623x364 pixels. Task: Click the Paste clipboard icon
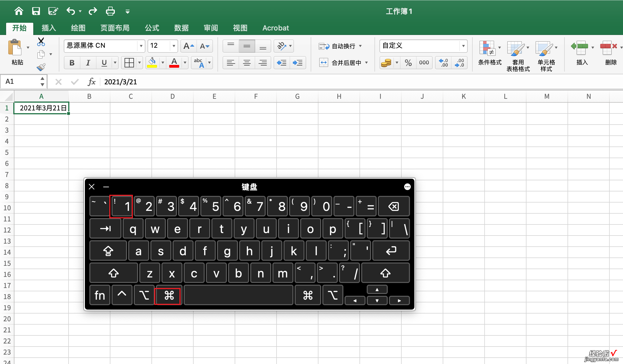pyautogui.click(x=15, y=47)
